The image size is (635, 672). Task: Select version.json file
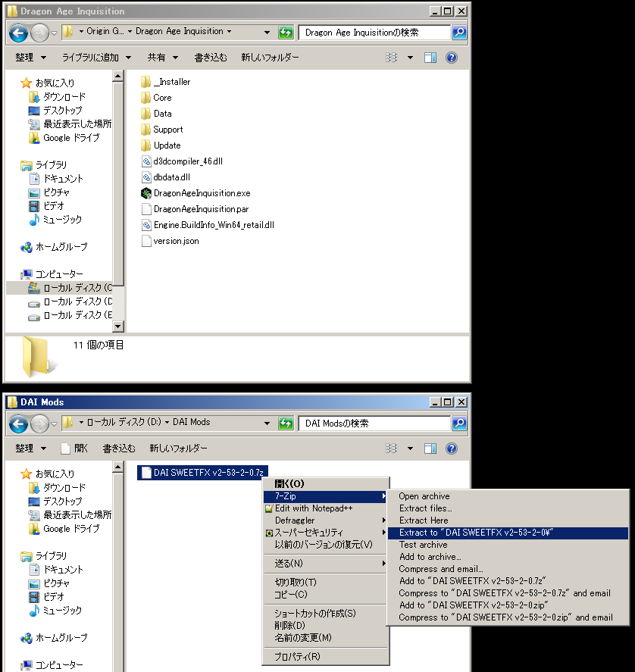170,241
